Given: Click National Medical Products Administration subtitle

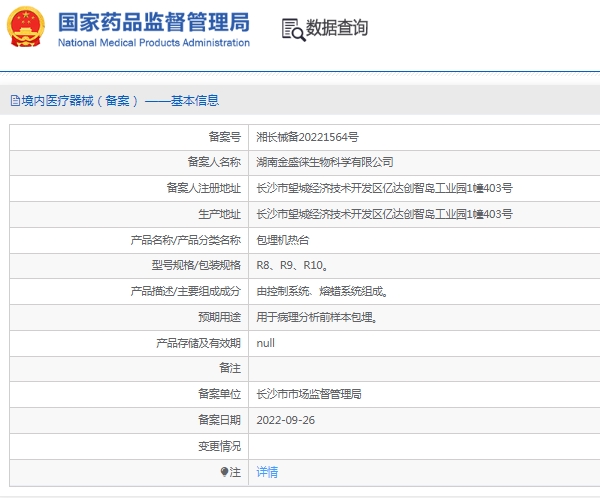Looking at the screenshot, I should (154, 42).
